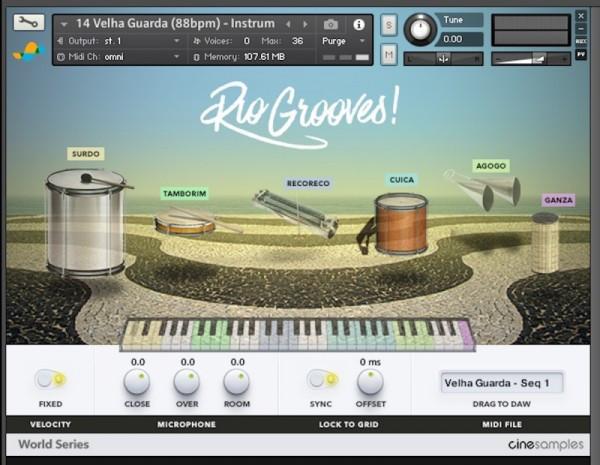Viewport: 600px width, 465px height.
Task: Open the wrench instrument edit mode
Action: point(29,23)
